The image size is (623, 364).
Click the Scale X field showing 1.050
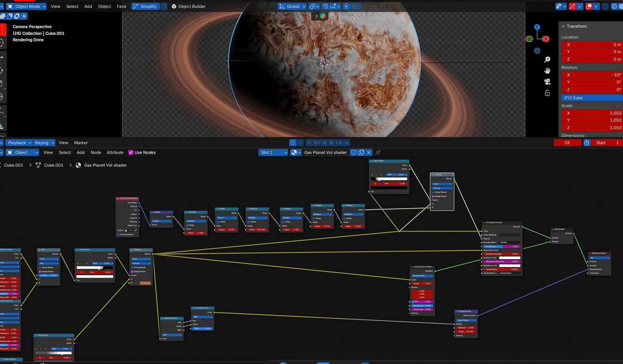(x=592, y=113)
